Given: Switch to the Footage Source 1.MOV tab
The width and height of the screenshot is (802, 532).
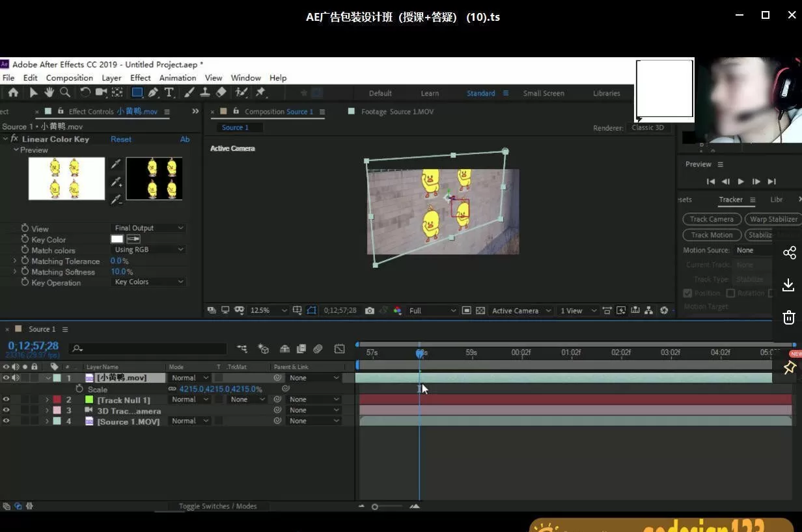Looking at the screenshot, I should click(x=396, y=112).
